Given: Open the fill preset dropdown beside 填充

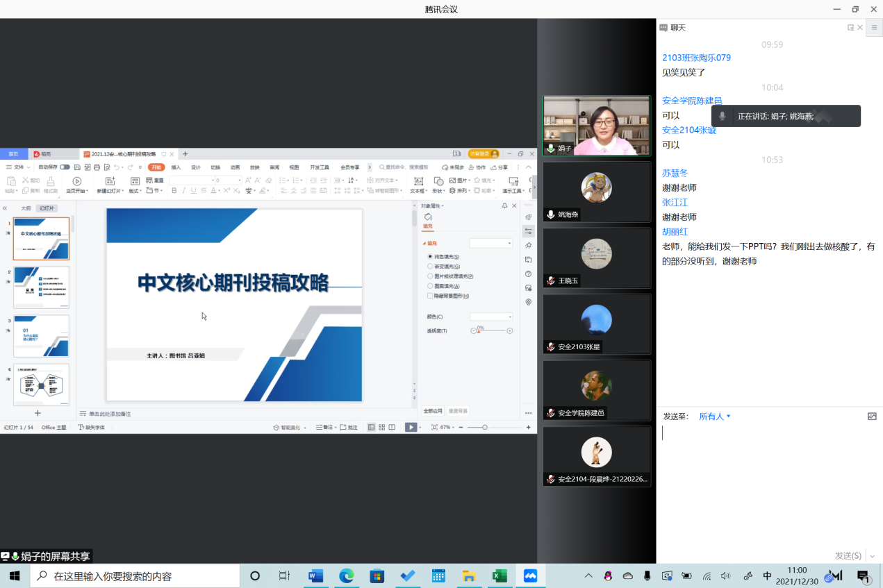Looking at the screenshot, I should (491, 243).
